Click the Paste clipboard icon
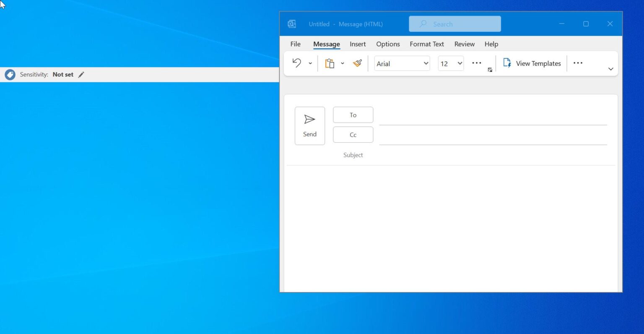This screenshot has height=334, width=644. (330, 63)
